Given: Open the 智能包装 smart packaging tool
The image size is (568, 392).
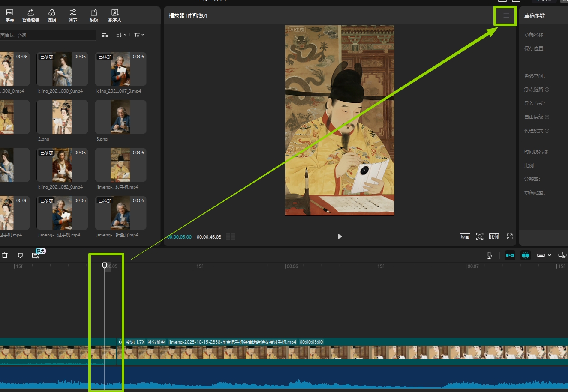Looking at the screenshot, I should 30,15.
